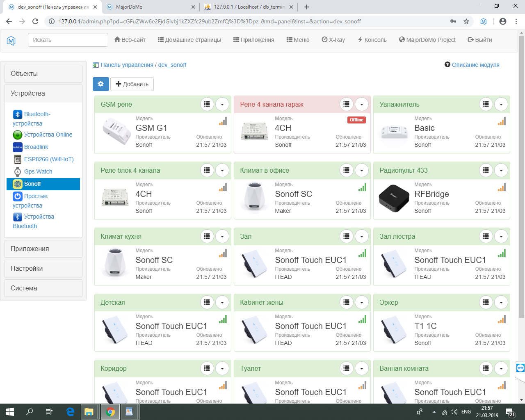Viewport: 525px width, 420px height.
Task: Open the blue gear settings button
Action: pos(101,84)
